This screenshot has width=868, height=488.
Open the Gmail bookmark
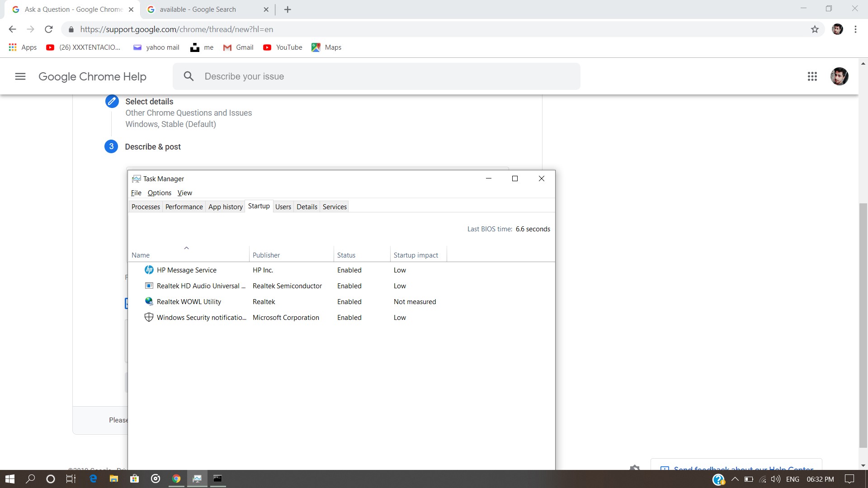click(x=238, y=47)
